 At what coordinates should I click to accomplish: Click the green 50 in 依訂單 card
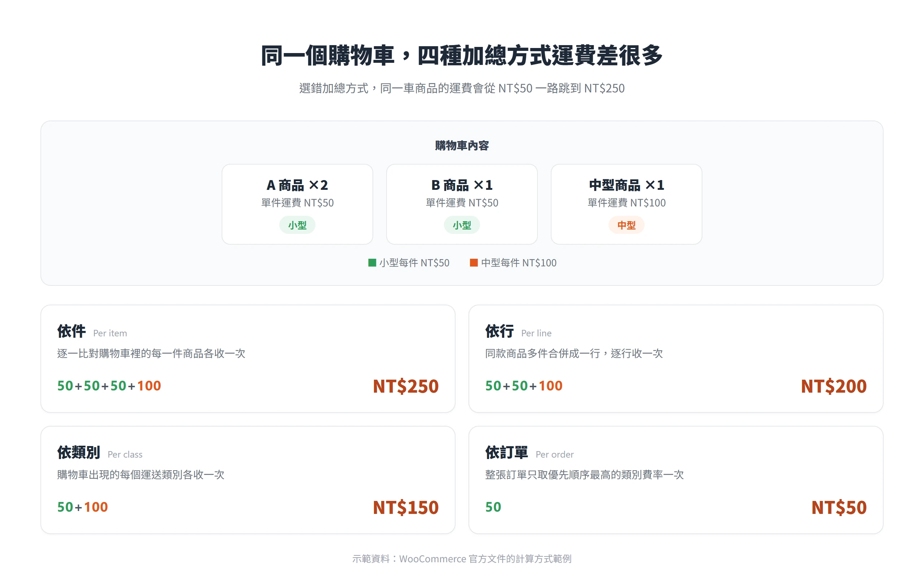pyautogui.click(x=493, y=507)
